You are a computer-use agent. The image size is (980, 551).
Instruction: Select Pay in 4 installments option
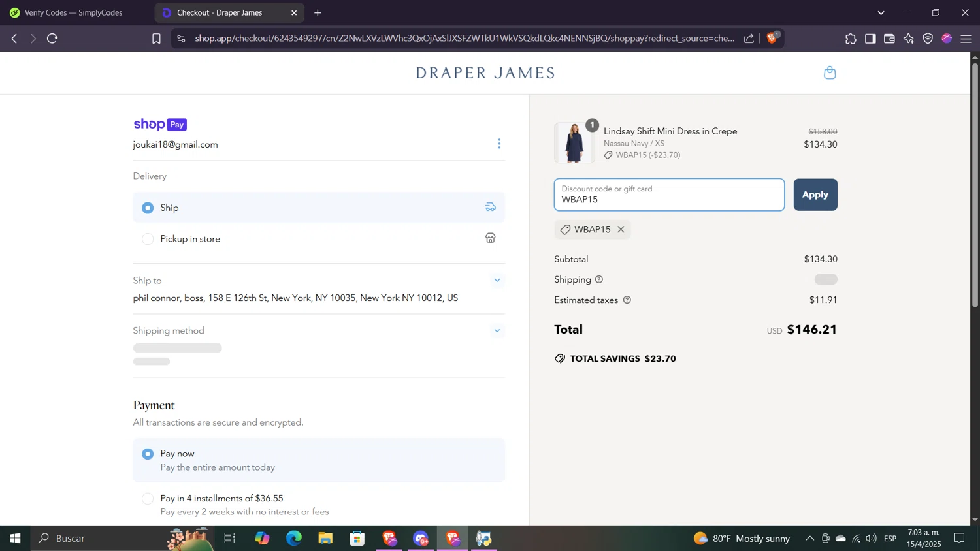click(x=148, y=499)
